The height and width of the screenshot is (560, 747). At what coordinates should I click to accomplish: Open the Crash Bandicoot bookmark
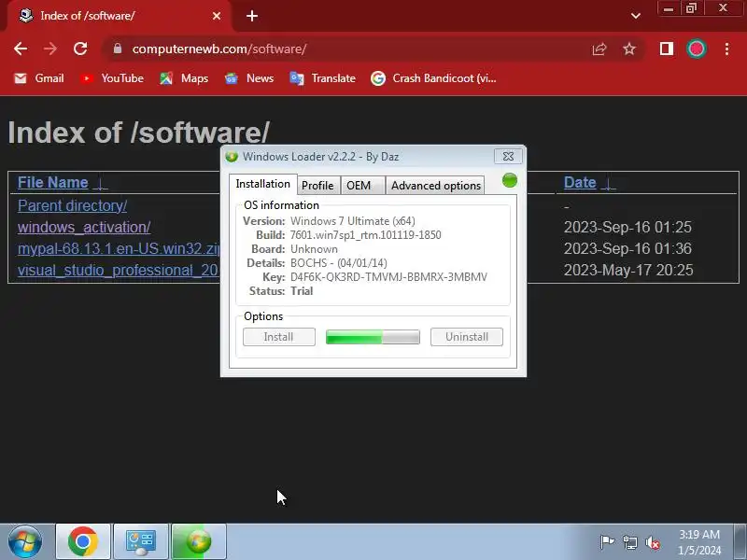coord(434,78)
